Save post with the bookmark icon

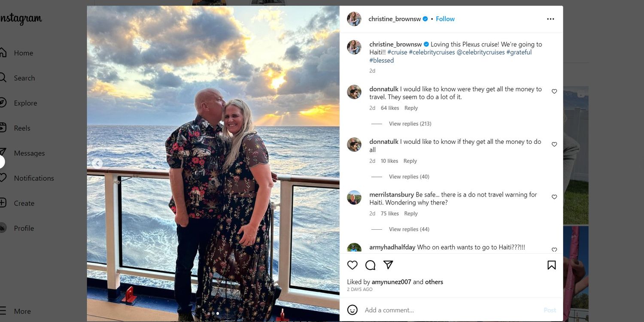(x=552, y=265)
